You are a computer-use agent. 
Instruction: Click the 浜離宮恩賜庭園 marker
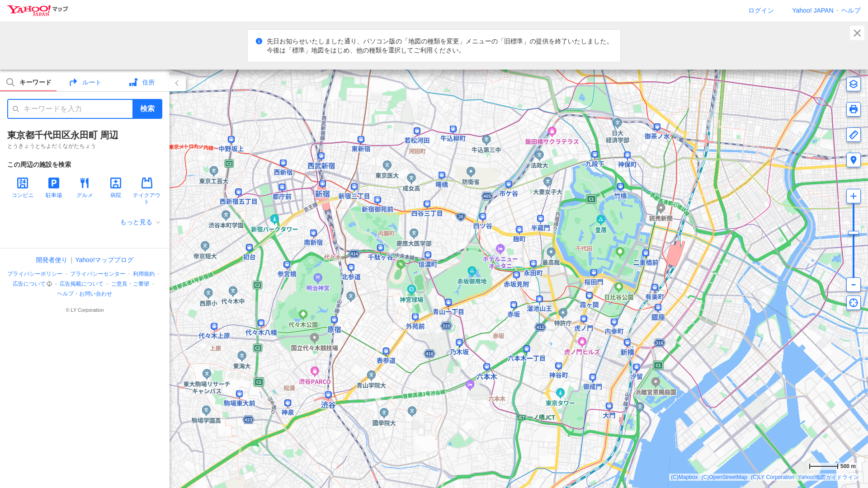point(656,382)
